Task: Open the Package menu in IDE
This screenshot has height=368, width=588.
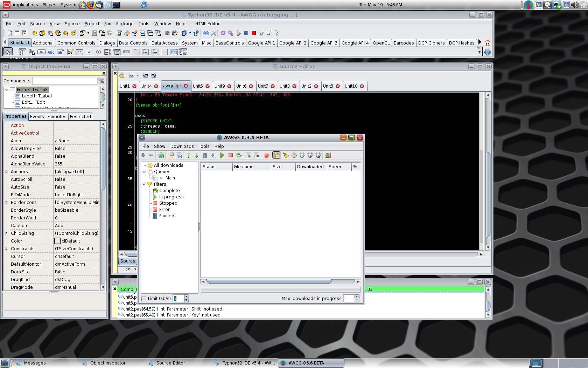Action: point(125,24)
